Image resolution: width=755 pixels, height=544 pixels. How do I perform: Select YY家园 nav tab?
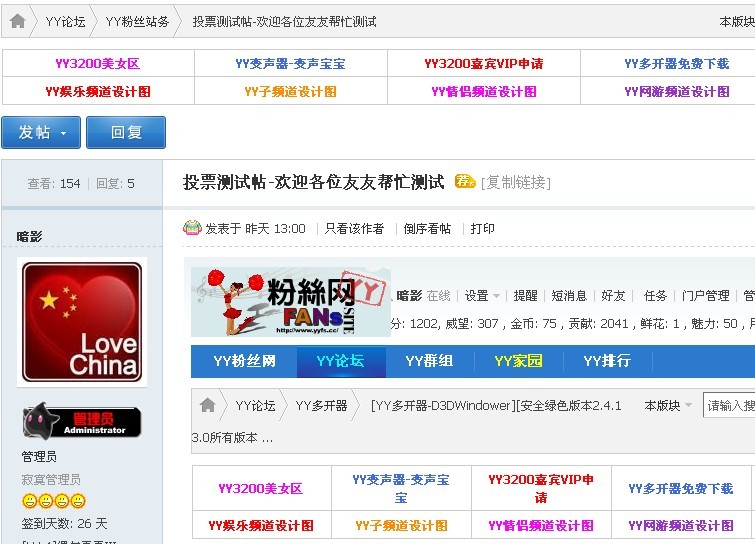518,361
